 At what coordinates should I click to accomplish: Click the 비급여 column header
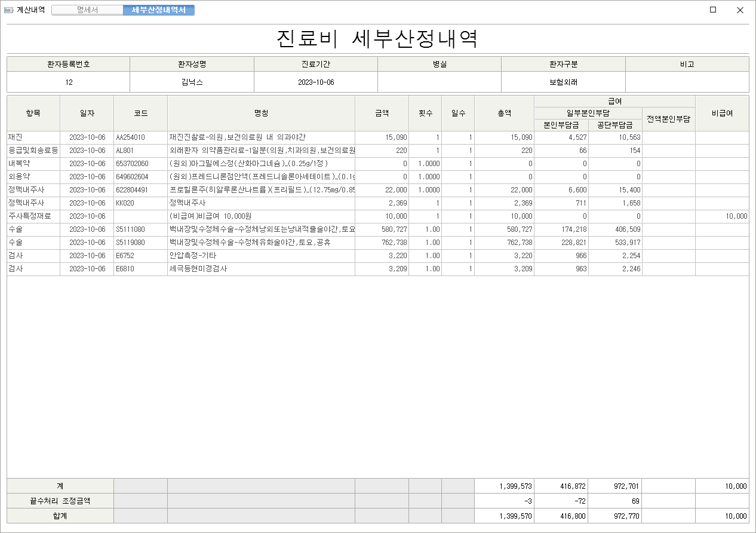click(x=721, y=113)
